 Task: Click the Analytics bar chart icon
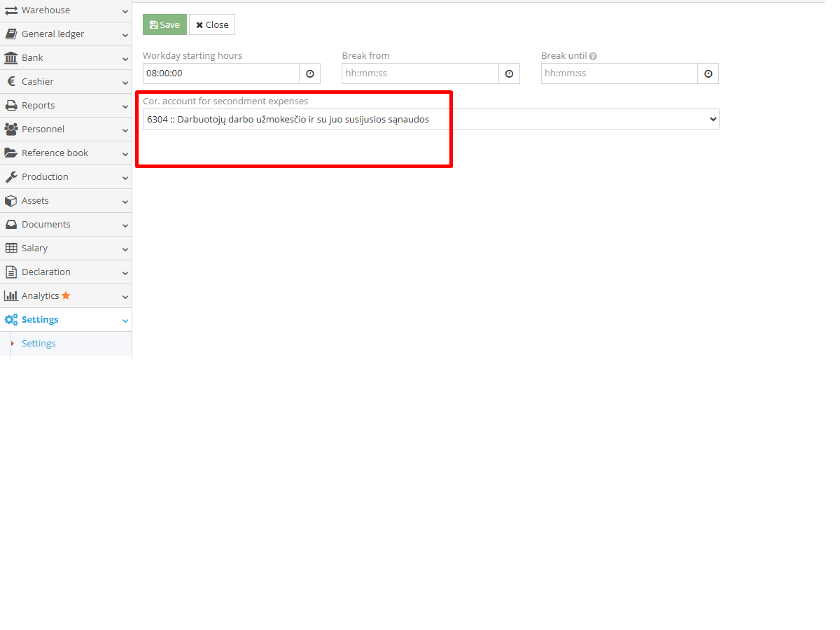[x=10, y=296]
